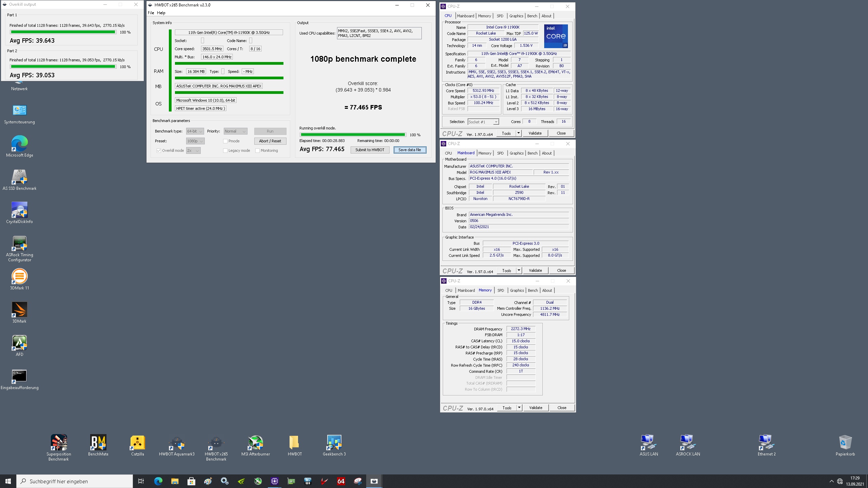Expand Tools arrow in Mainboard CPU-Z window
The image size is (868, 488).
[x=519, y=270]
